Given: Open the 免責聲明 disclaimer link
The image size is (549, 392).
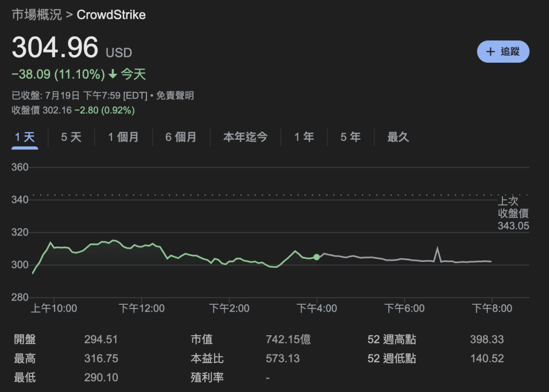Looking at the screenshot, I should pyautogui.click(x=175, y=96).
